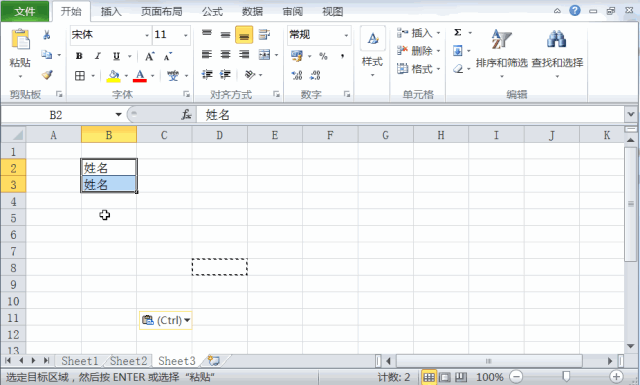This screenshot has height=385, width=640.
Task: Open 格式 format cells menu
Action: pyautogui.click(x=418, y=69)
